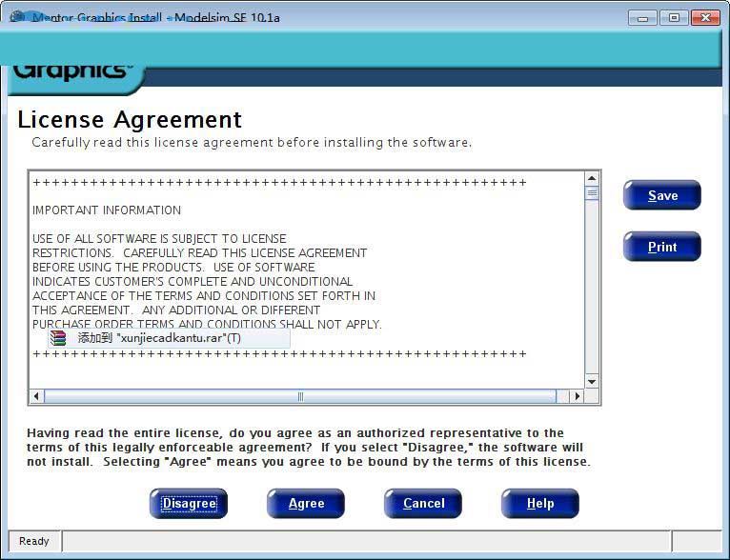Click the horizontal scroll left arrow
This screenshot has width=730, height=560.
click(x=37, y=396)
